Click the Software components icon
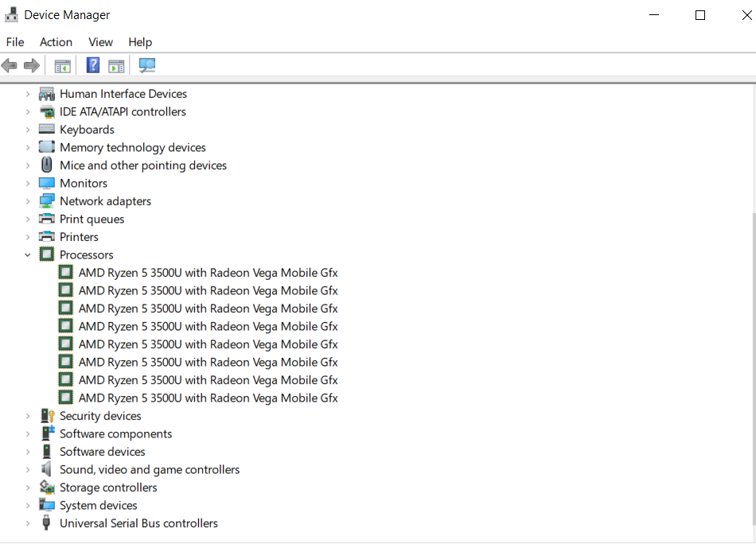Viewport: 756px width, 544px height. point(47,433)
